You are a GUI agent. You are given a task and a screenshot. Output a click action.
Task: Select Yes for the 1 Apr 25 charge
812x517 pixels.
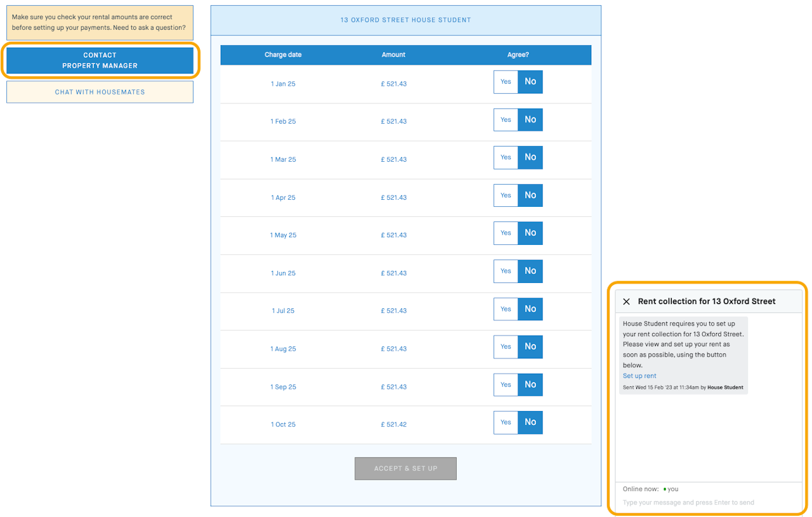point(506,195)
